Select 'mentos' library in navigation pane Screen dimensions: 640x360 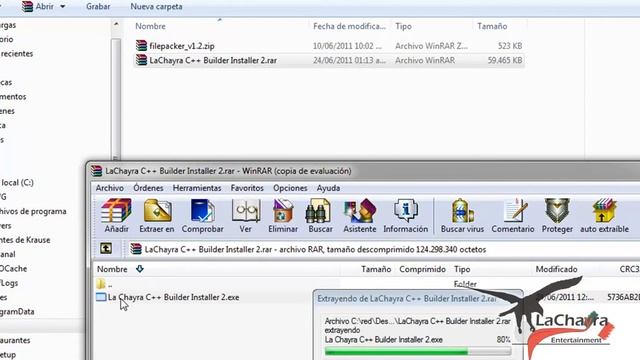coord(13,97)
